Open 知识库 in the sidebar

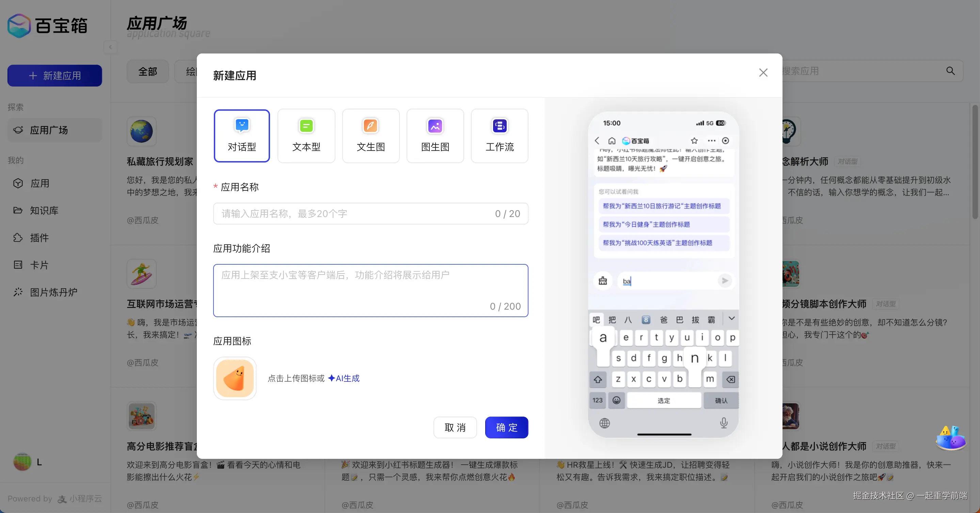coord(44,211)
